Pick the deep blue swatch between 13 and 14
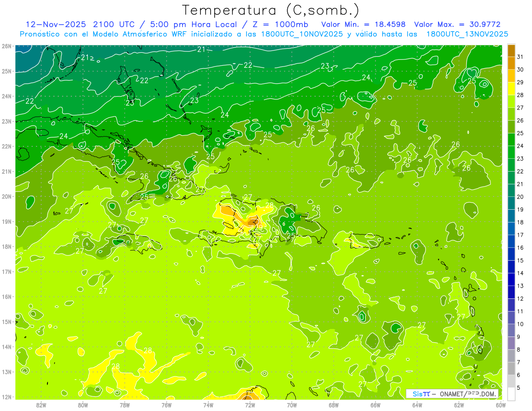 [x=511, y=280]
